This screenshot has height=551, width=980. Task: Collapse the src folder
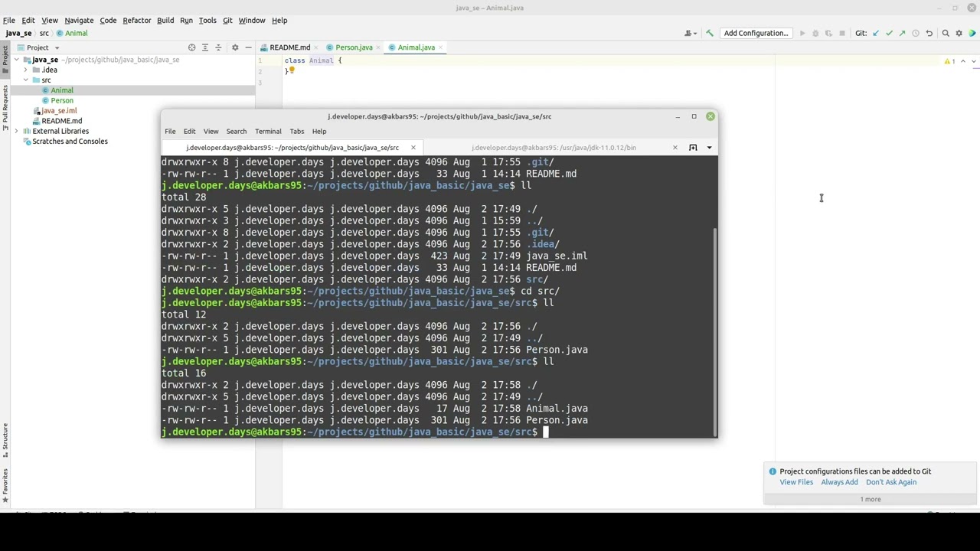(x=25, y=80)
